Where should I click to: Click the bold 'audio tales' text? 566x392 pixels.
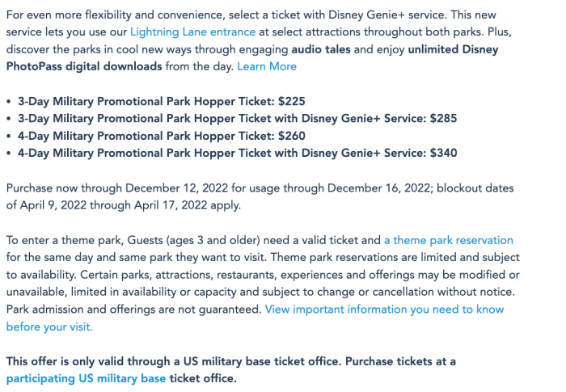[x=324, y=49]
